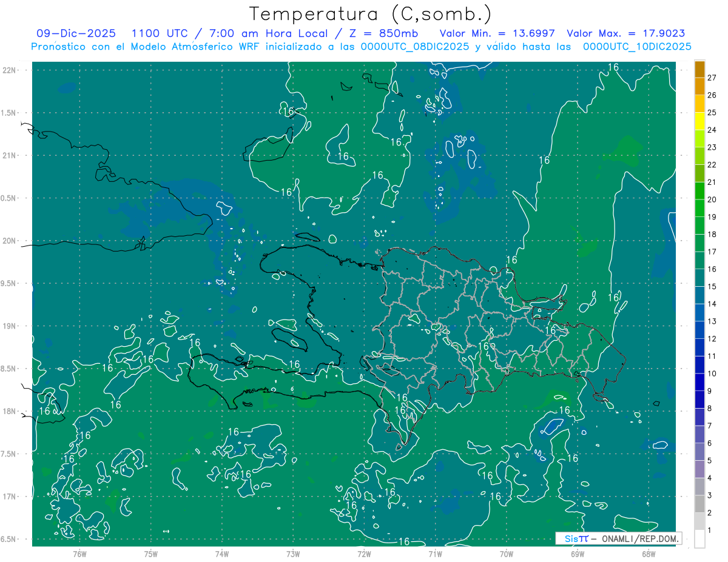Click the "68W" longitude label

[x=648, y=554]
